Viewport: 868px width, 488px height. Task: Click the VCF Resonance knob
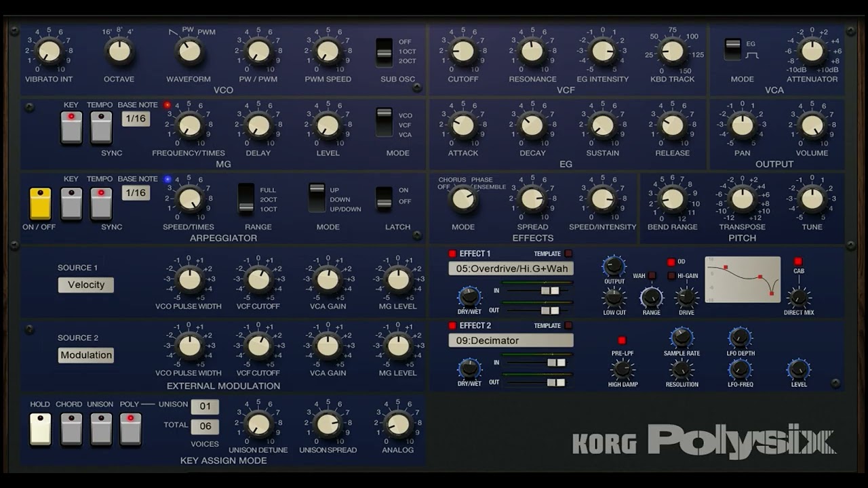point(532,51)
